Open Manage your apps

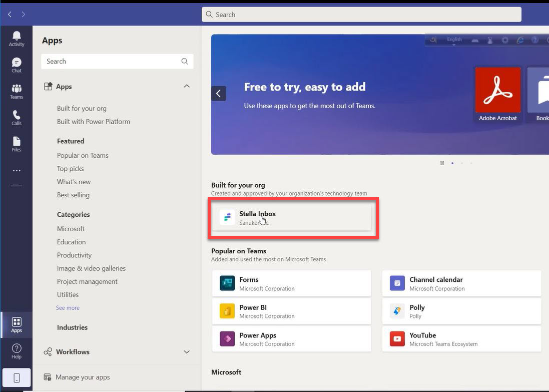[x=83, y=377]
